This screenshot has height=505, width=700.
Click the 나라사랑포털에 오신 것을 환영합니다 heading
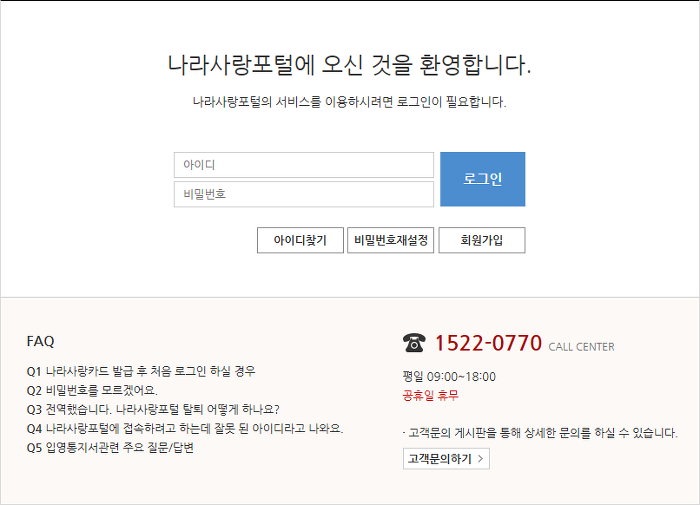(350, 65)
